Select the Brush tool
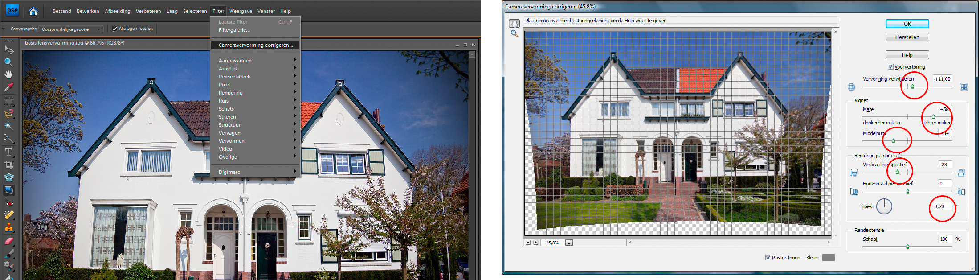This screenshot has width=980, height=280. point(8,253)
